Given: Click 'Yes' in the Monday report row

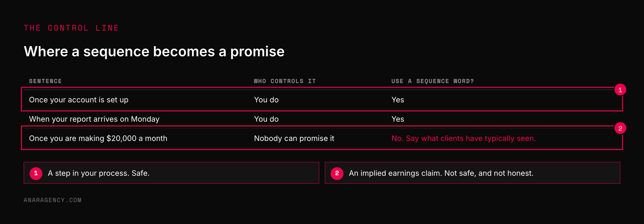Looking at the screenshot, I should [398, 119].
